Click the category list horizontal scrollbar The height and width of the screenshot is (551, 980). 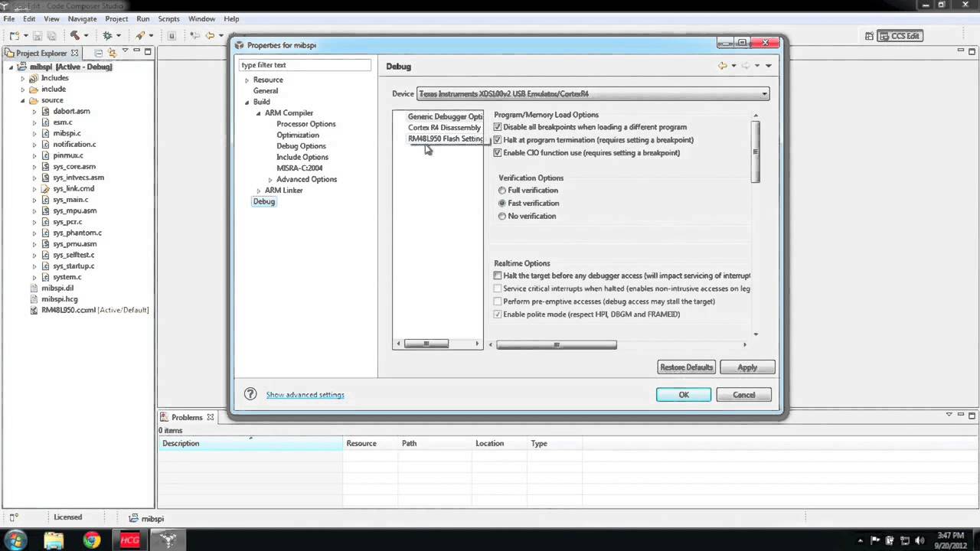pyautogui.click(x=426, y=344)
